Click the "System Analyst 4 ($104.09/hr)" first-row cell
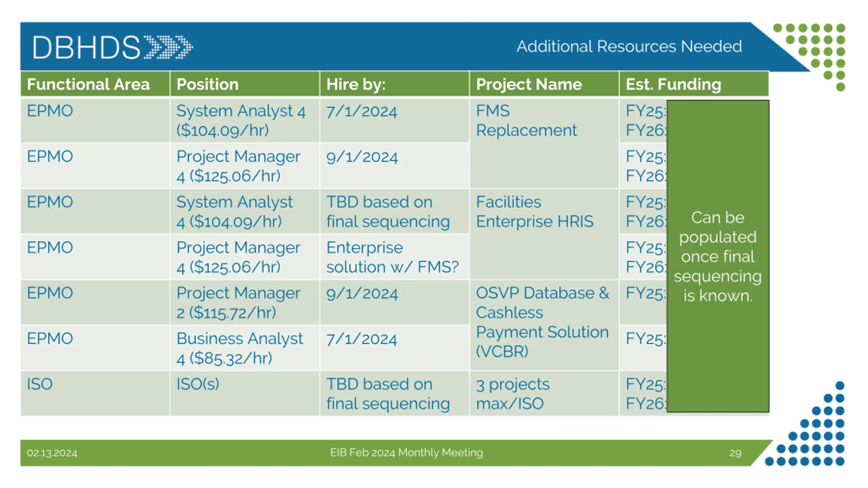Image resolution: width=868 pixels, height=488 pixels. click(x=241, y=120)
